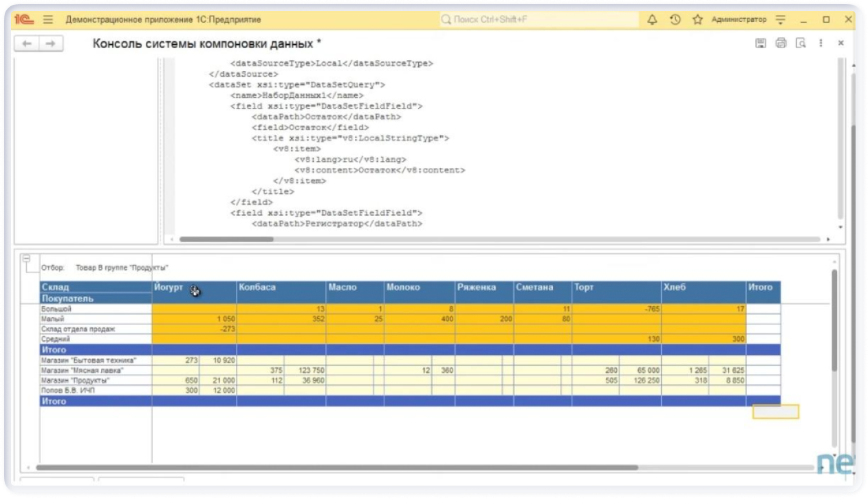Open the history clock icon

pyautogui.click(x=675, y=20)
